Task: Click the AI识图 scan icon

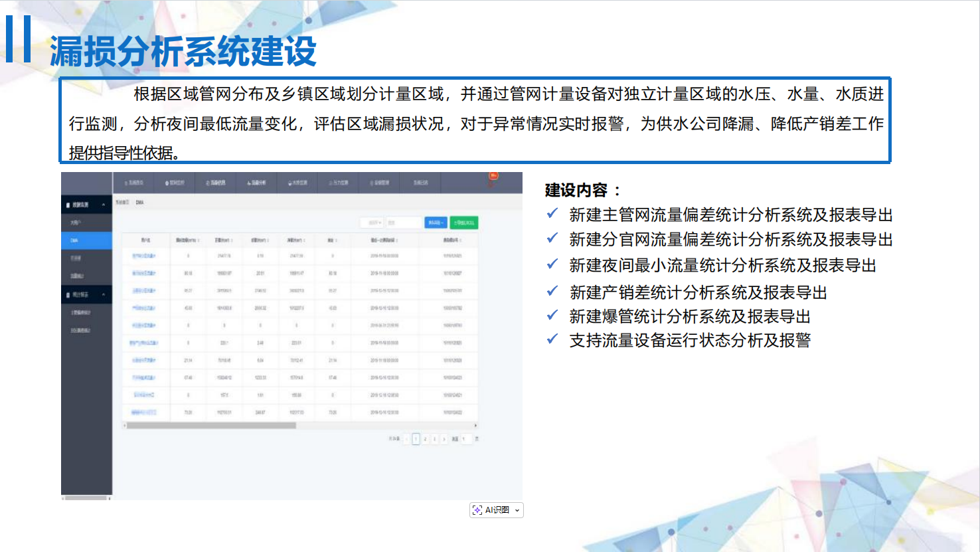Action: click(x=477, y=510)
